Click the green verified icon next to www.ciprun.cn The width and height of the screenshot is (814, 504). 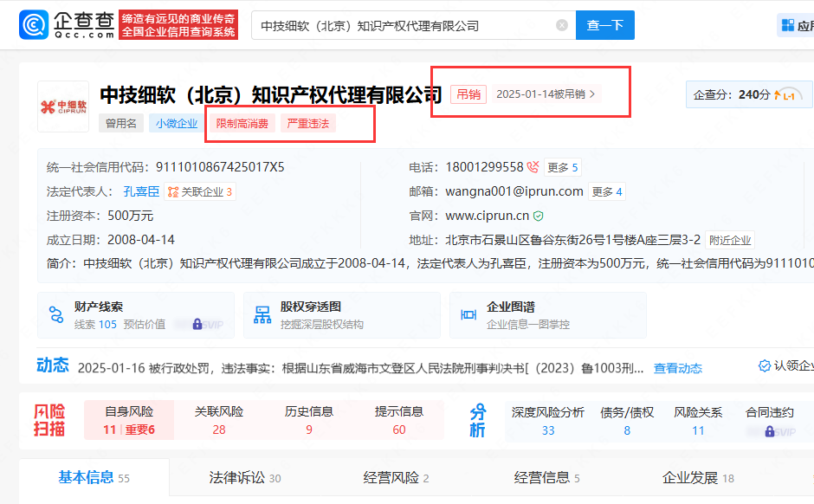click(x=539, y=216)
